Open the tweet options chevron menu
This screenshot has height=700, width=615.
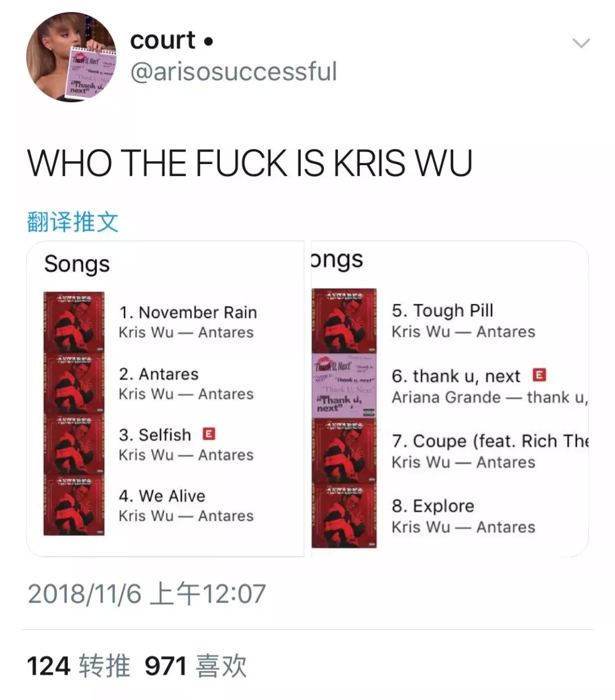pos(581,43)
